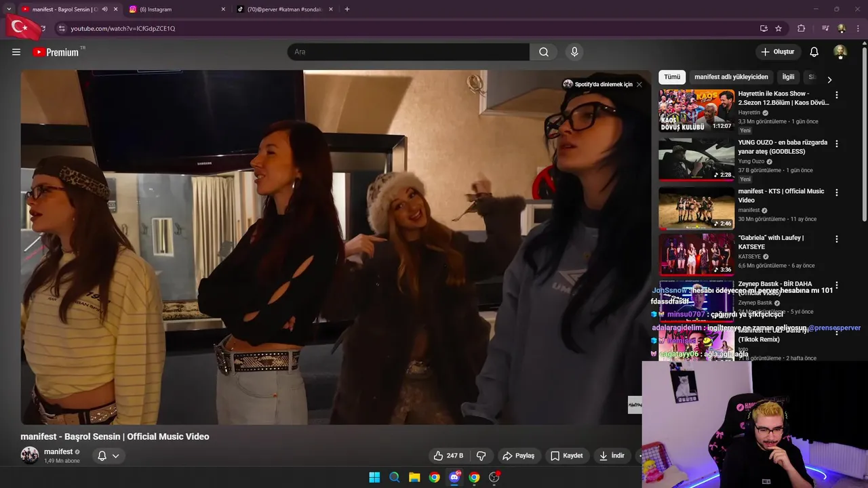Viewport: 868px width, 488px height.
Task: Click the youtube.com address bar URL
Action: [123, 28]
